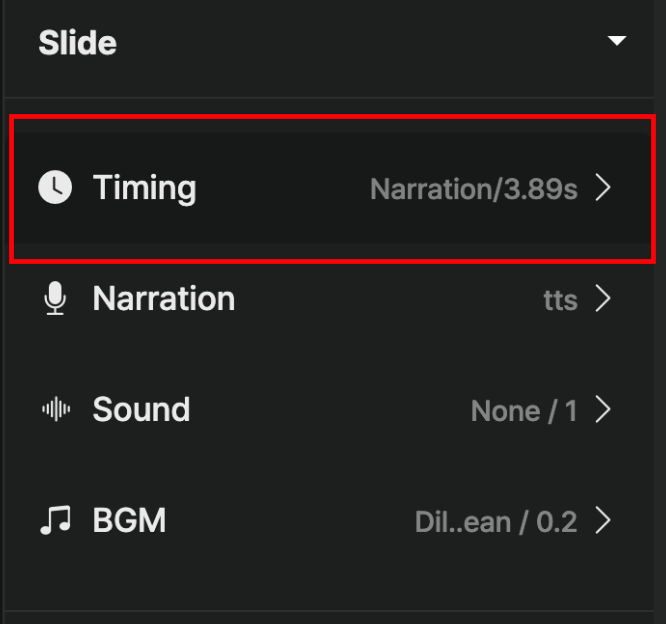Select the Sound label
Viewport: 666px width, 624px height.
pos(141,409)
